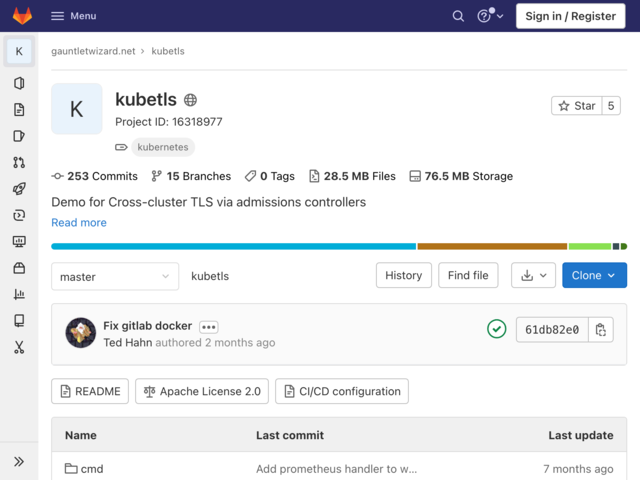640x480 pixels.
Task: Follow gauntletwizard.net breadcrumb link
Action: 93,51
